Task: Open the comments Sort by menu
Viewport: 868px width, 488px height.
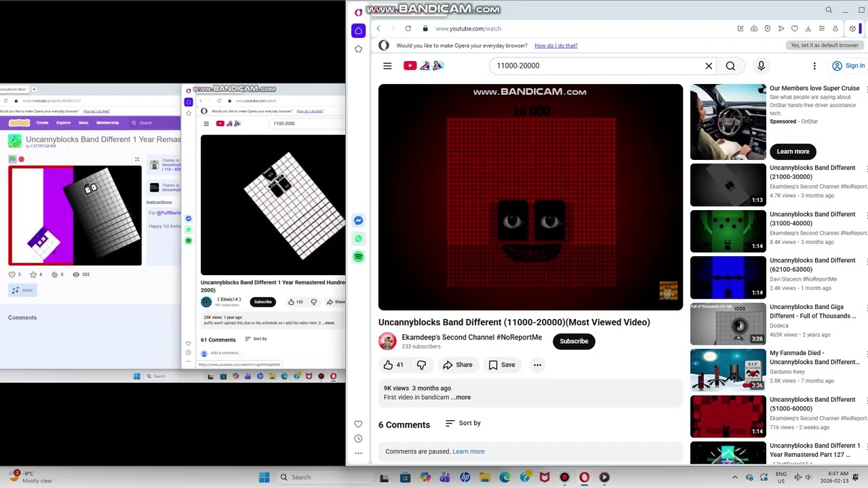Action: pos(463,423)
